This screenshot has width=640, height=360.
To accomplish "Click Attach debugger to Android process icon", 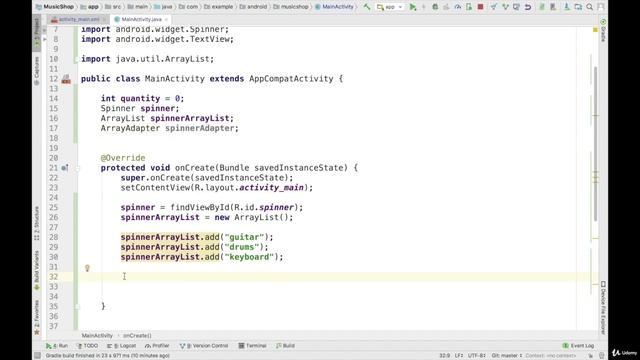I will click(469, 7).
